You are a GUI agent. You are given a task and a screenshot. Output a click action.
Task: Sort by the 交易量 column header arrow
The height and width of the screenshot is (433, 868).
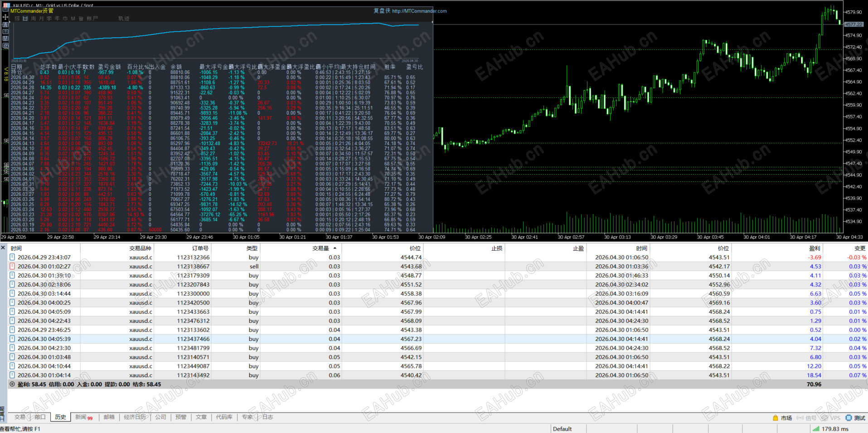pos(335,248)
